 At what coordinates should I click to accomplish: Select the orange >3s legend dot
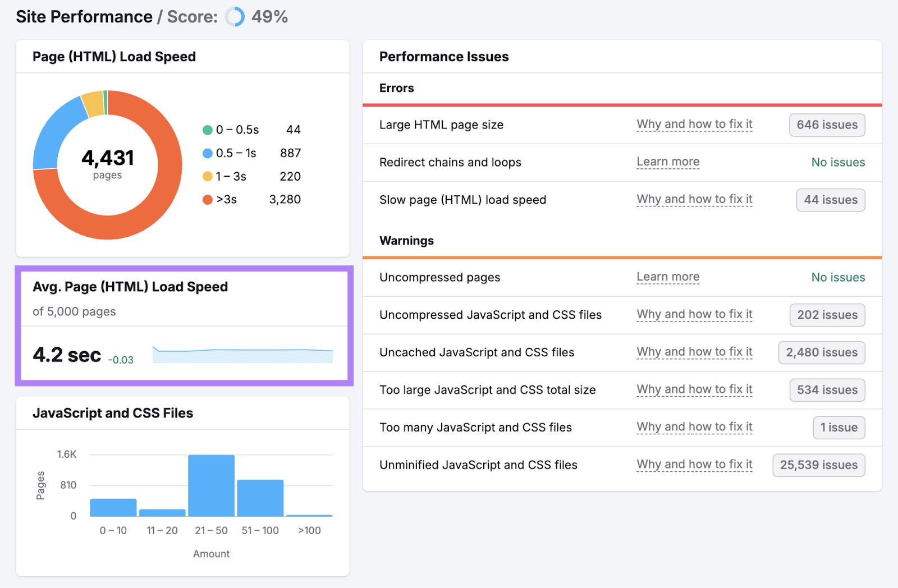207,199
